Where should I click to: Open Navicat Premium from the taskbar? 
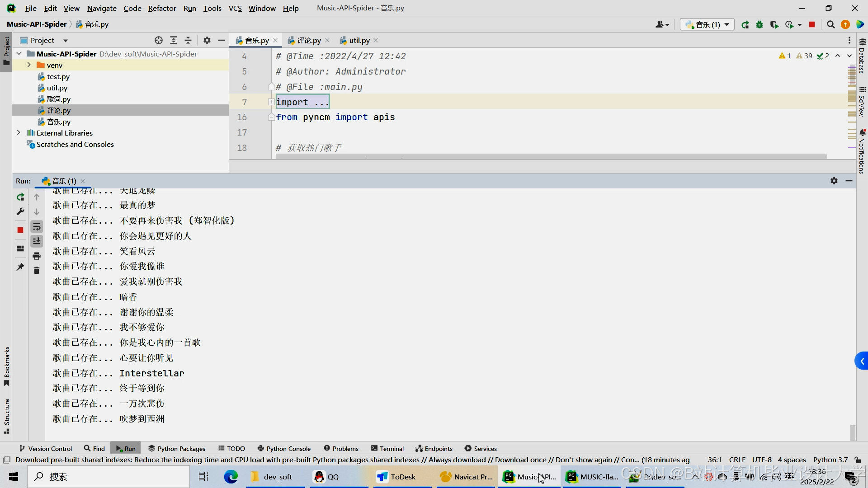click(x=467, y=477)
